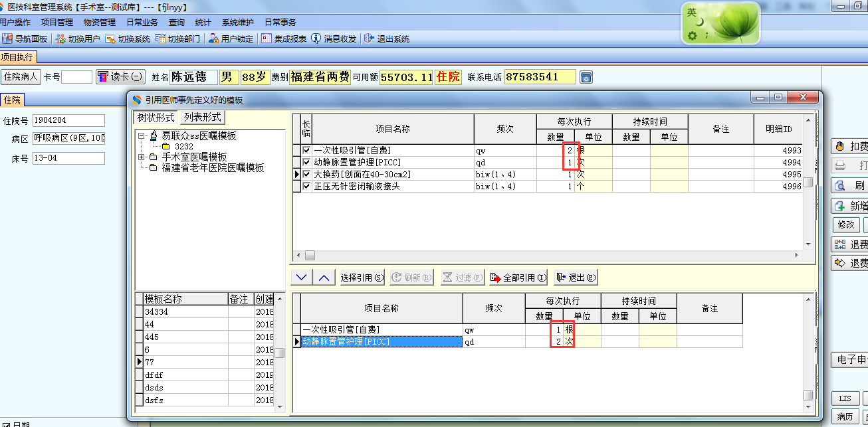Image resolution: width=868 pixels, height=427 pixels.
Task: Click the 选择引用 button
Action: pyautogui.click(x=362, y=278)
